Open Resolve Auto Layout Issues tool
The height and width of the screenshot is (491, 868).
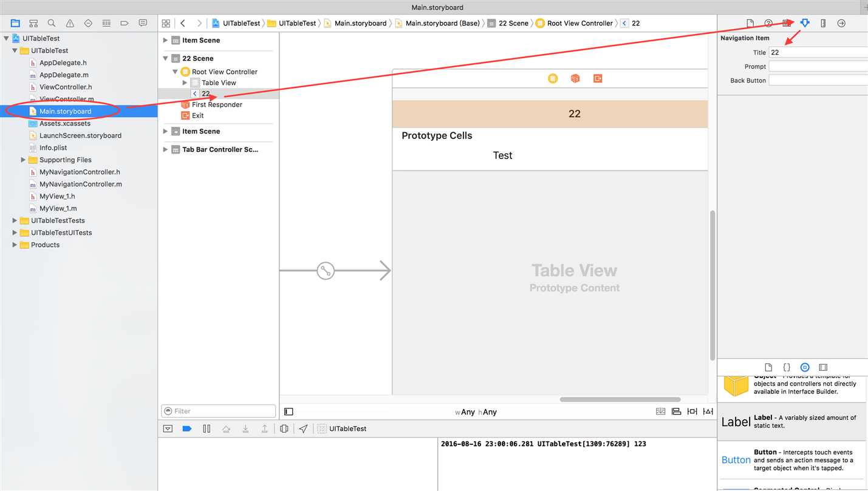point(708,411)
